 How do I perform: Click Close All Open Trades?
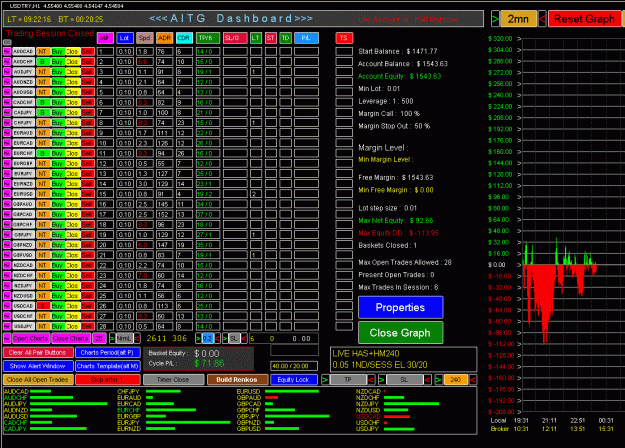(38, 379)
